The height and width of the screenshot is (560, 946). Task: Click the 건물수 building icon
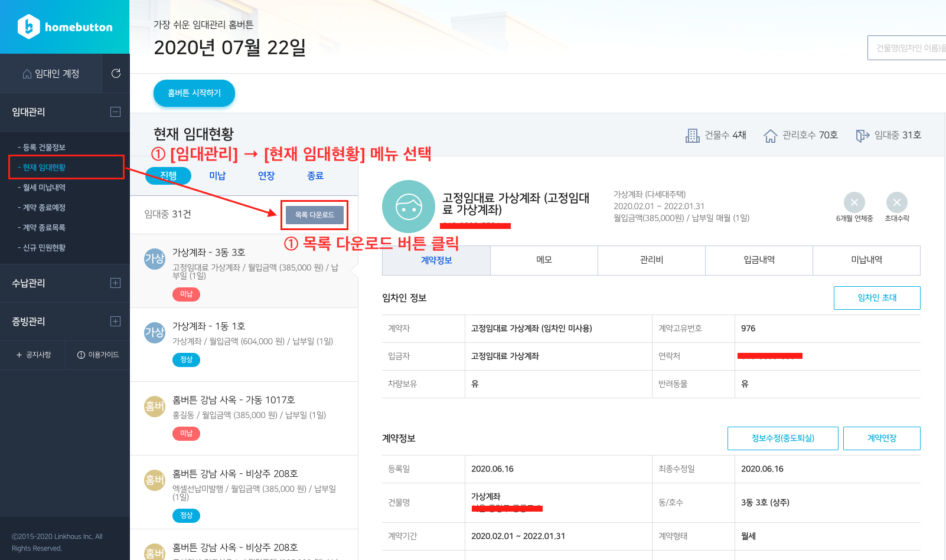pyautogui.click(x=693, y=136)
